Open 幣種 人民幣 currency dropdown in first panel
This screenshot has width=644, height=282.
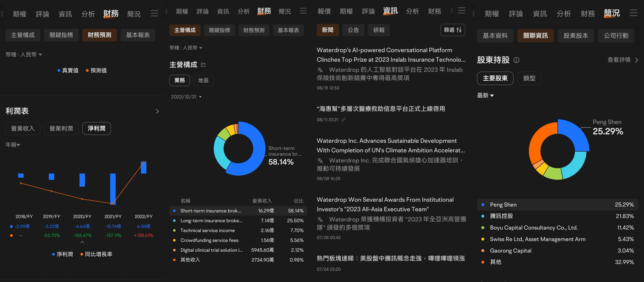(x=24, y=54)
